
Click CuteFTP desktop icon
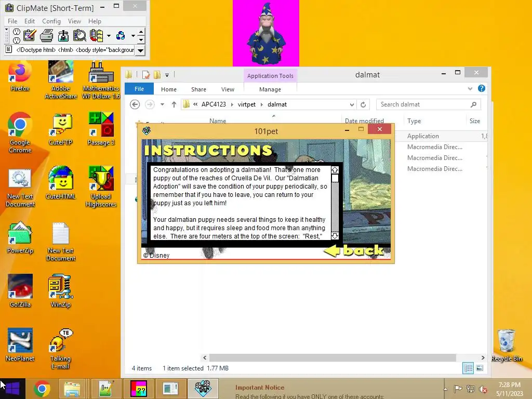[61, 129]
